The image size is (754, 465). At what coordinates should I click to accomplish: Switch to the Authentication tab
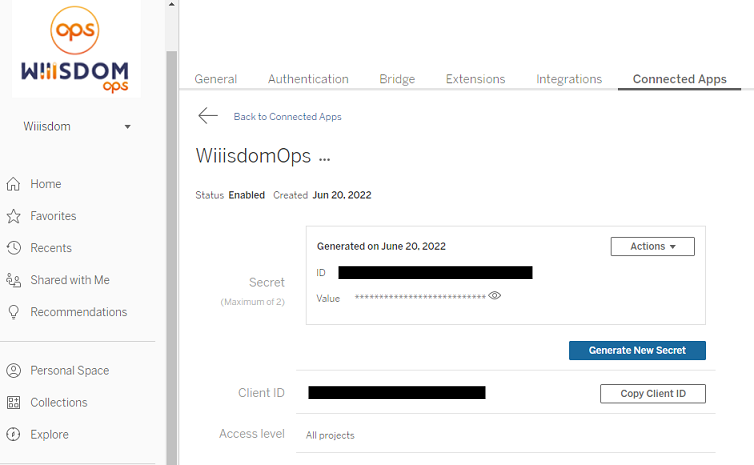[308, 79]
